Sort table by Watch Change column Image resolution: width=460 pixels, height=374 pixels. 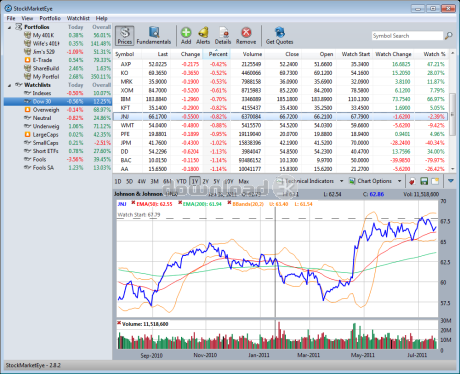coord(393,54)
